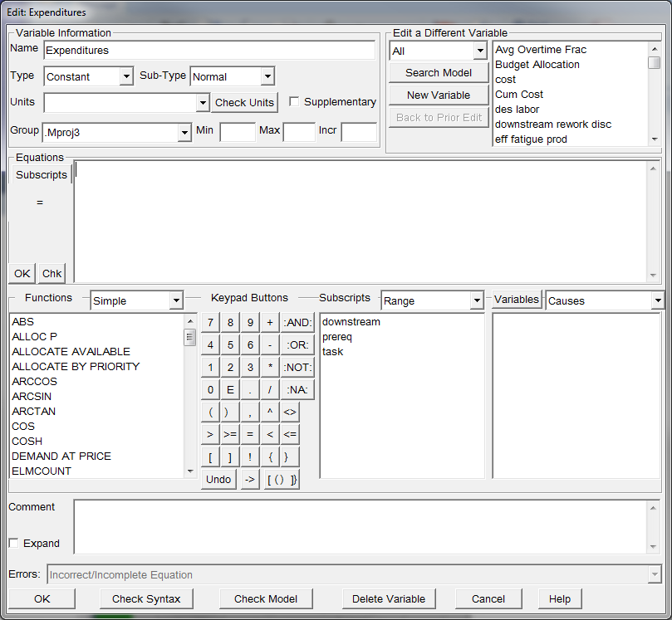
Task: Toggle the Expand comment checkbox
Action: tap(13, 544)
